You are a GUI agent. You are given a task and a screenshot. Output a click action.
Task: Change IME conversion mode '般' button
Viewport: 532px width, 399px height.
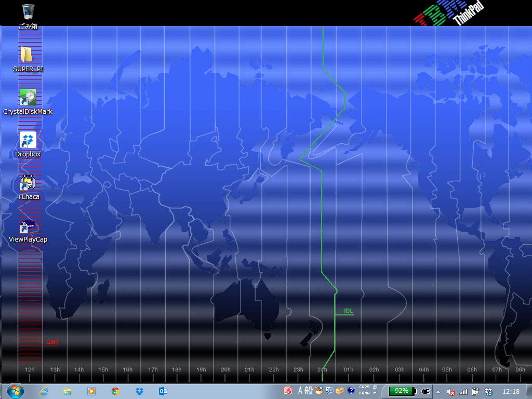click(309, 391)
